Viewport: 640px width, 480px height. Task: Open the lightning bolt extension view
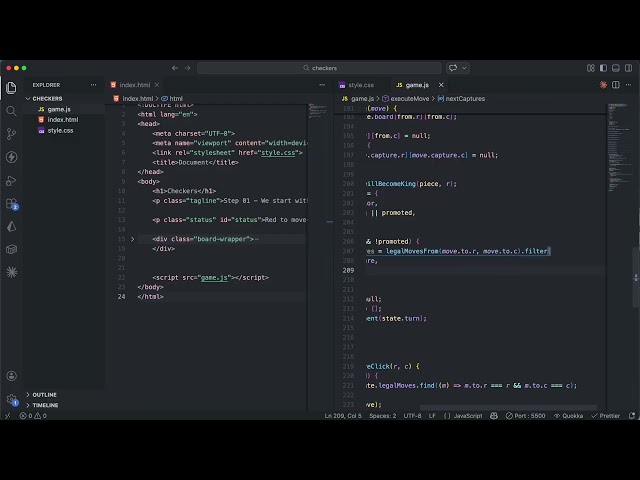(x=11, y=157)
